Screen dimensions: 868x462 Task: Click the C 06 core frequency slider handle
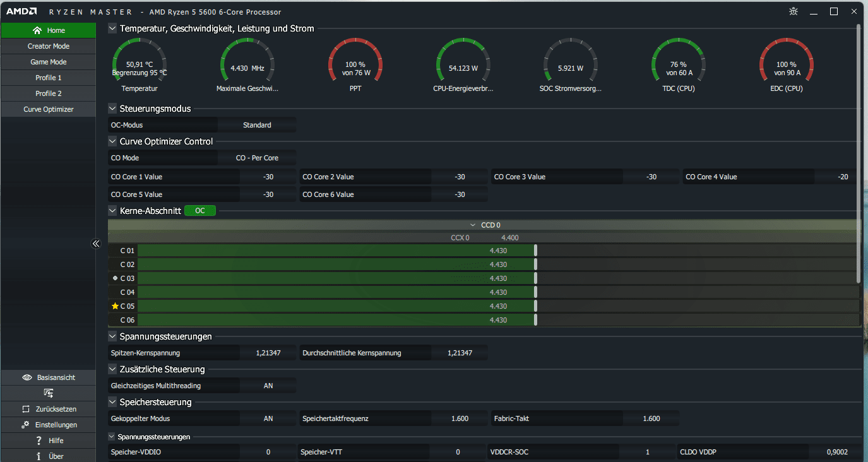tap(536, 320)
